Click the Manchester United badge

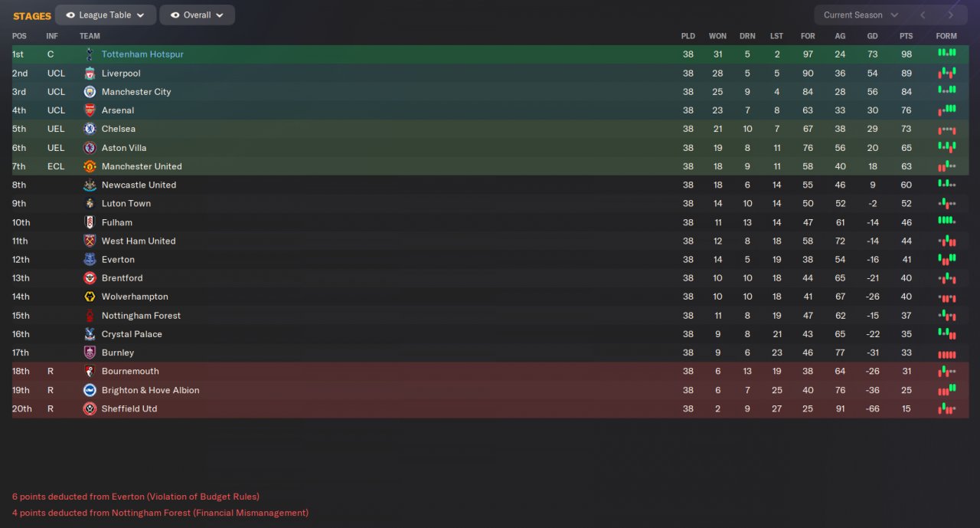(x=90, y=166)
